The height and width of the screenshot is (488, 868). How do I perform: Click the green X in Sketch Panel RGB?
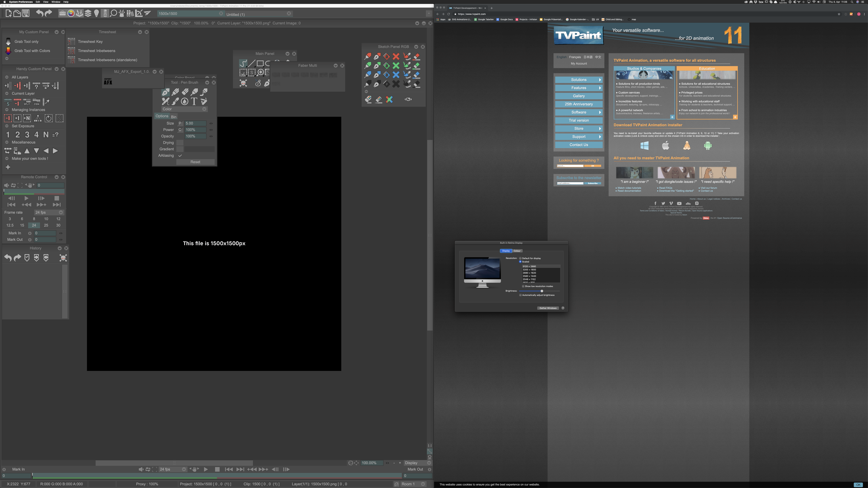coord(396,65)
